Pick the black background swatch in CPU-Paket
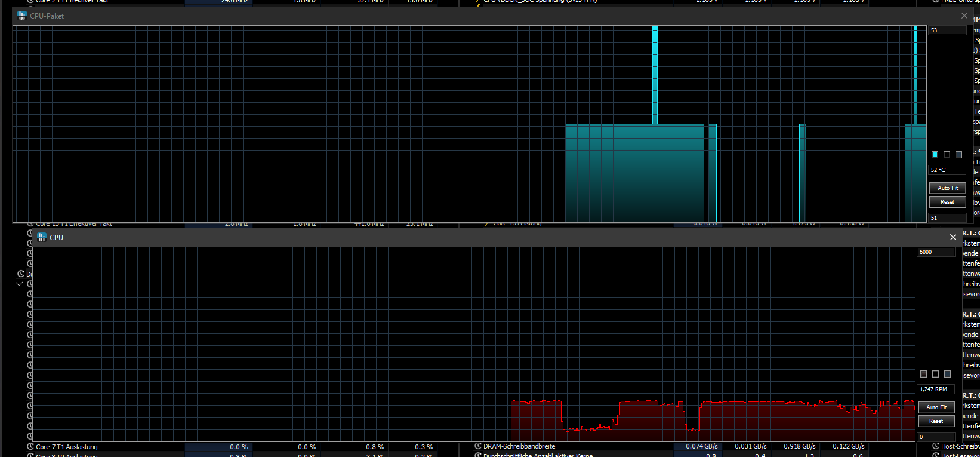 point(947,155)
